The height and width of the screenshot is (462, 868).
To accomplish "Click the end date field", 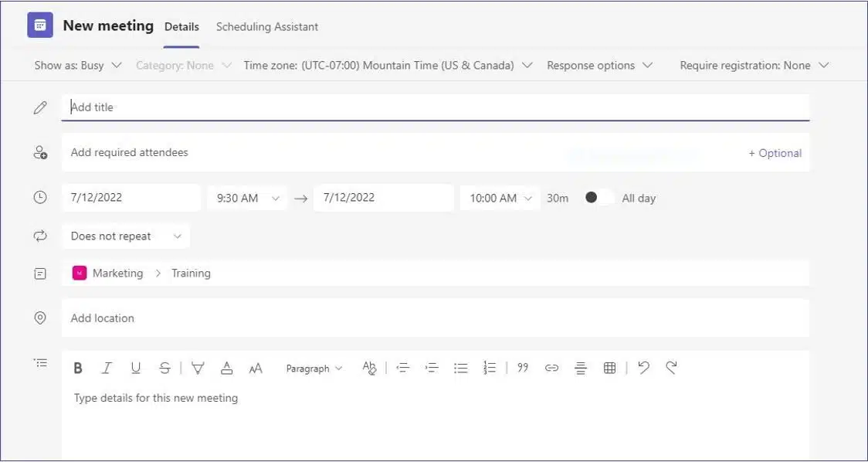I will point(384,198).
